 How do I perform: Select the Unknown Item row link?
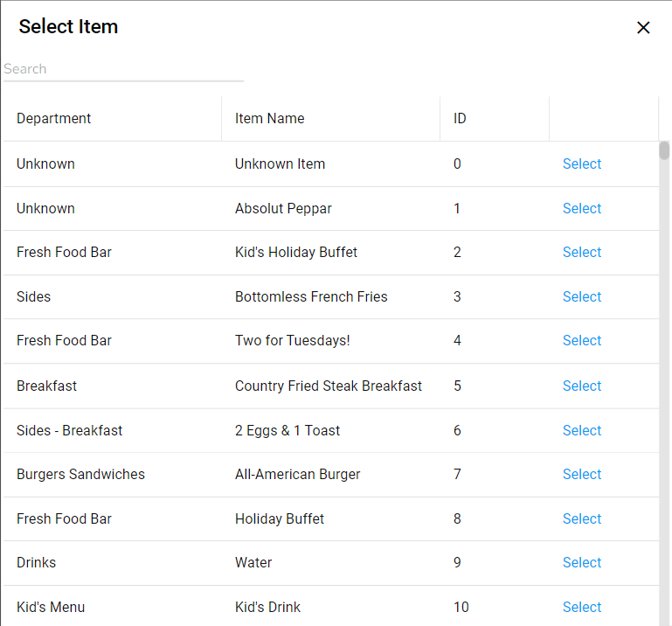click(582, 164)
